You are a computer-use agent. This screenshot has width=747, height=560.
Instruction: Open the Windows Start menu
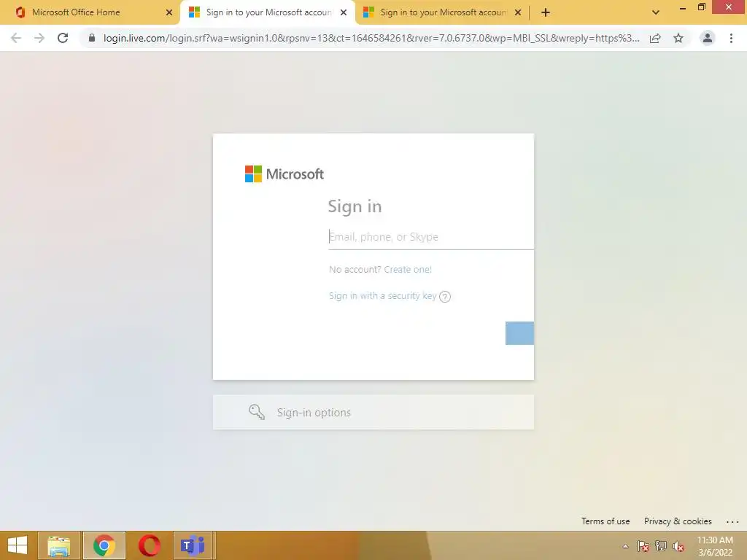click(18, 545)
